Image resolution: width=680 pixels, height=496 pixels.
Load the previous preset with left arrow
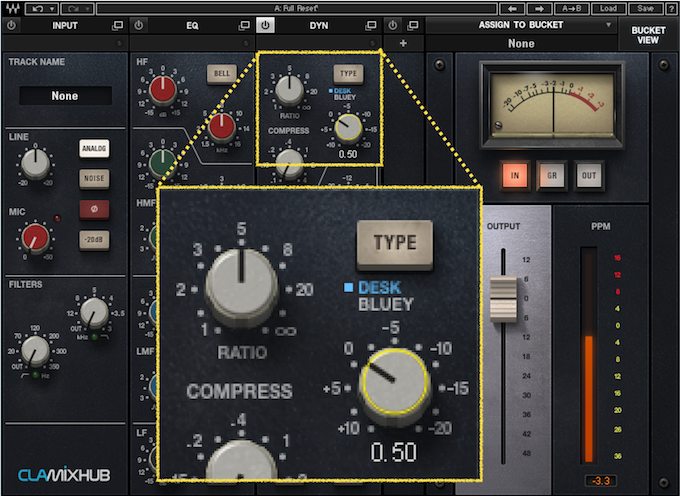tap(512, 9)
